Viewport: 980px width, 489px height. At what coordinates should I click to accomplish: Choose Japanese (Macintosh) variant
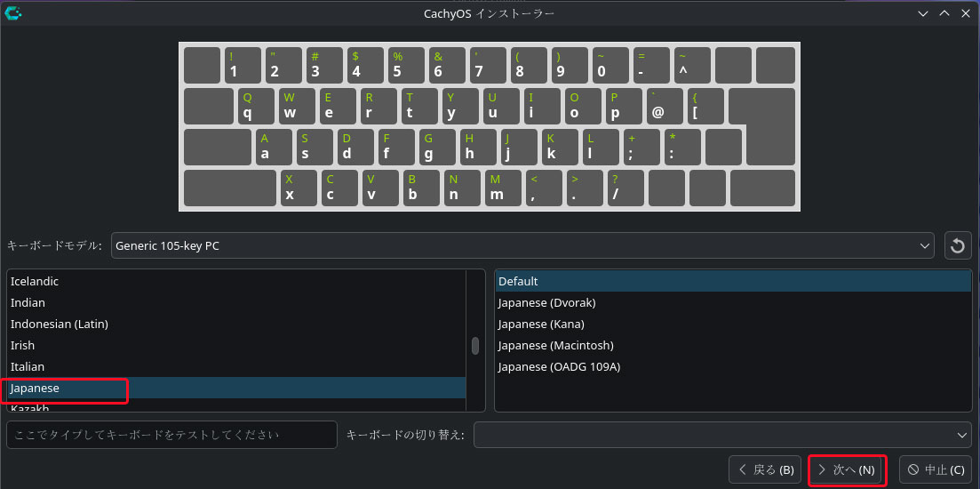click(733, 345)
